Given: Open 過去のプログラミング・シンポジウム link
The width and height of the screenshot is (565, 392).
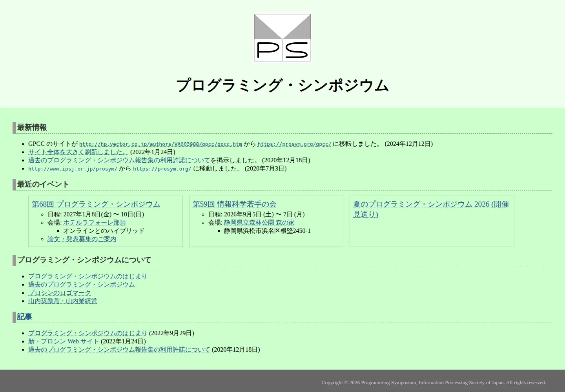Looking at the screenshot, I should [x=81, y=285].
